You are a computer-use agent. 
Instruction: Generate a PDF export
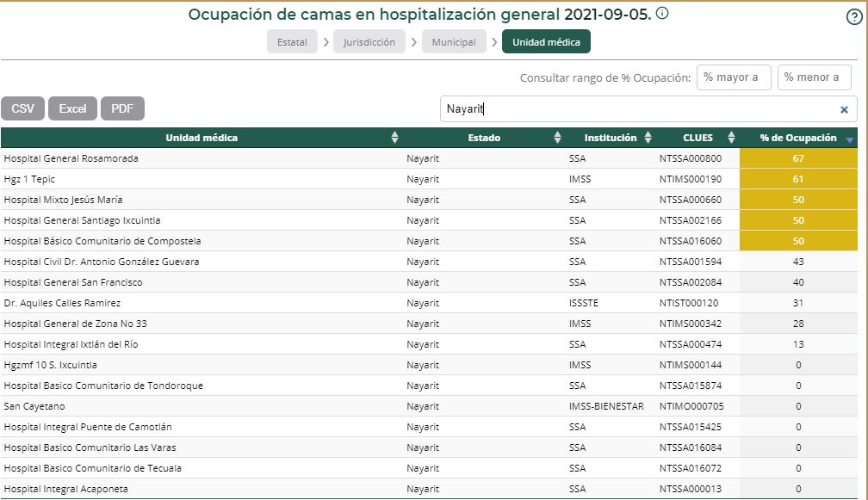pyautogui.click(x=121, y=108)
